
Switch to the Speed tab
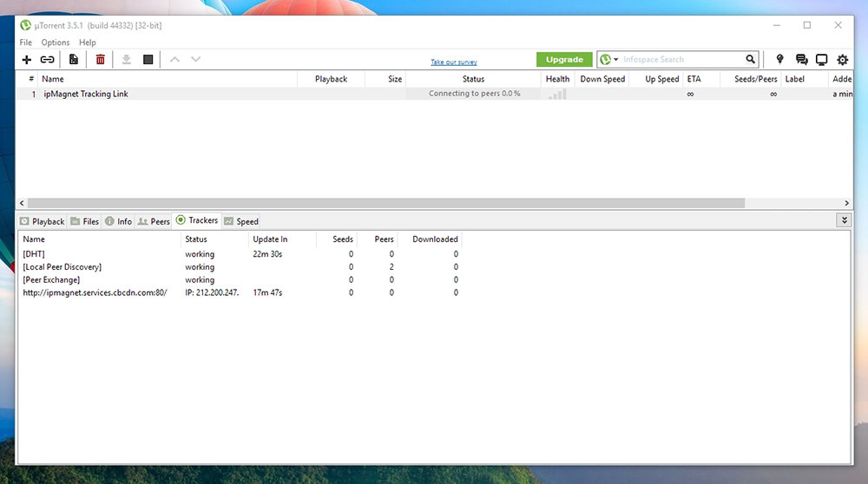coord(241,221)
